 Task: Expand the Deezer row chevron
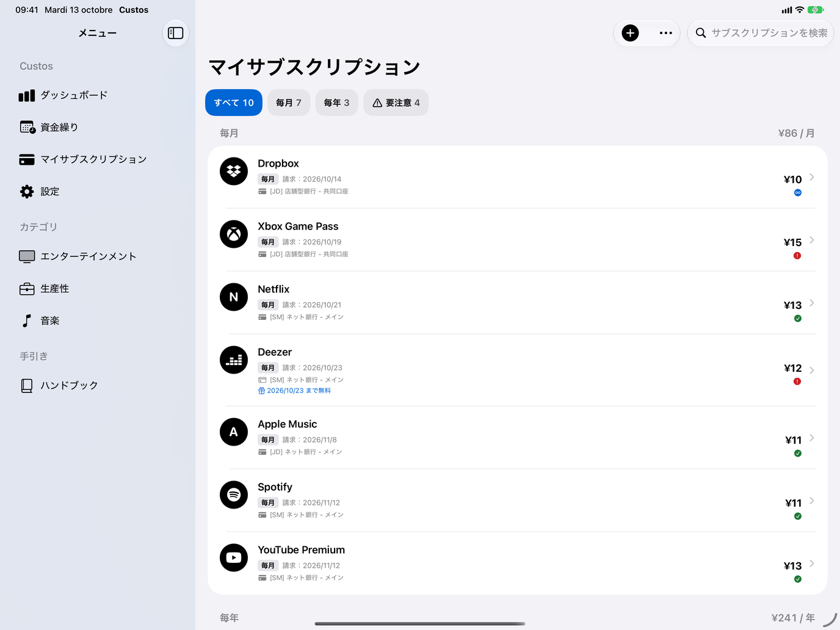pos(812,370)
